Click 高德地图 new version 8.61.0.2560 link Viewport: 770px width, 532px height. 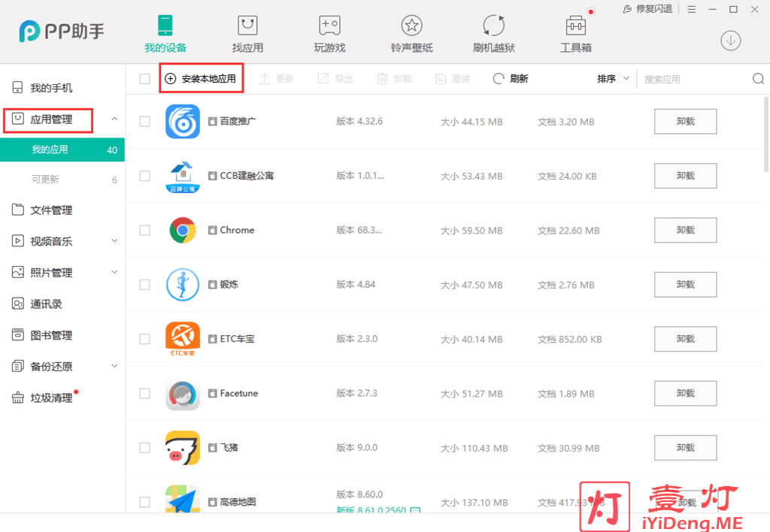(378, 510)
